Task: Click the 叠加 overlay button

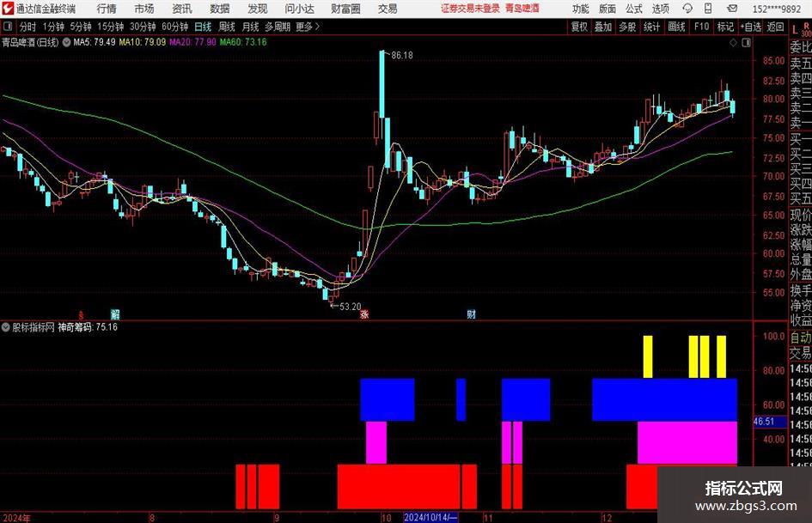Action: pos(603,27)
